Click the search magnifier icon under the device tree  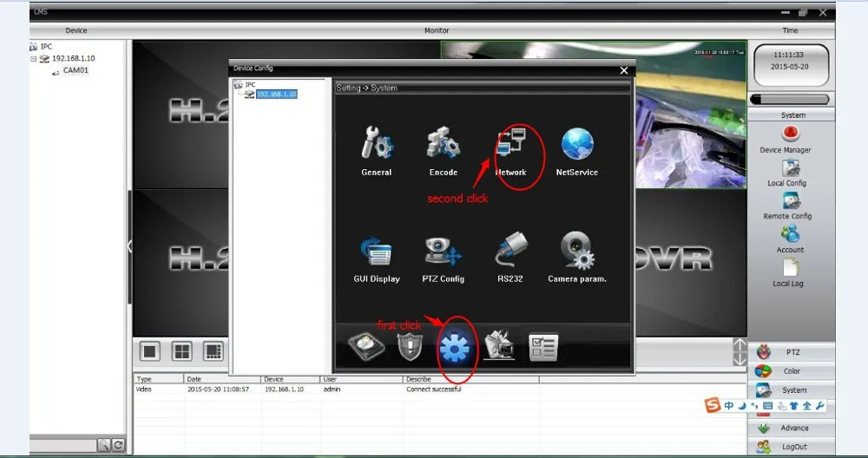click(x=103, y=445)
